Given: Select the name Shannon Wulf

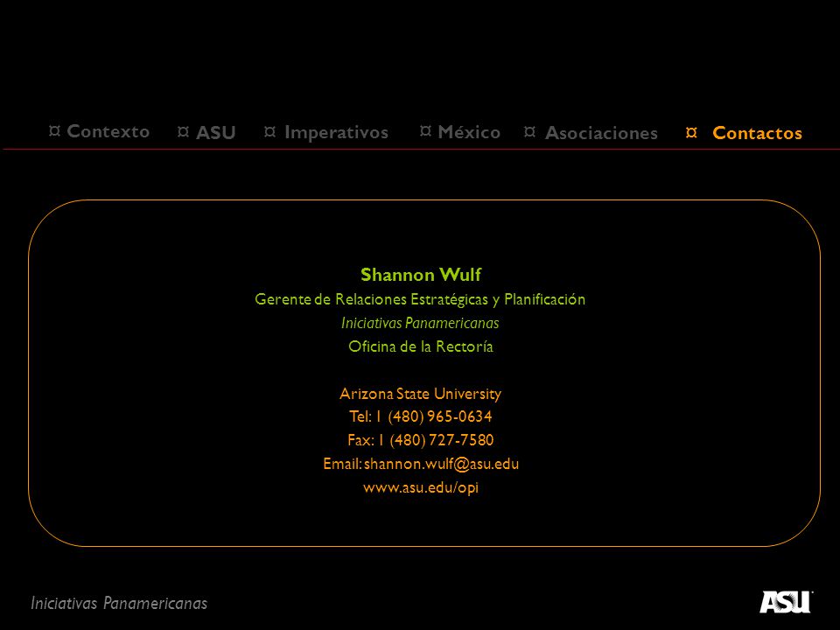Looking at the screenshot, I should click(x=421, y=275).
